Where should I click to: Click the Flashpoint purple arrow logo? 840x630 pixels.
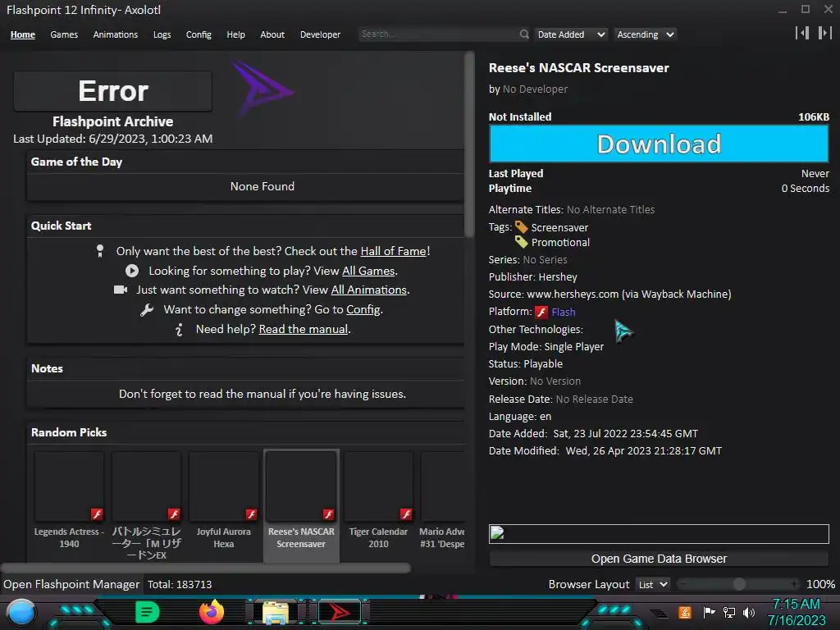click(262, 89)
